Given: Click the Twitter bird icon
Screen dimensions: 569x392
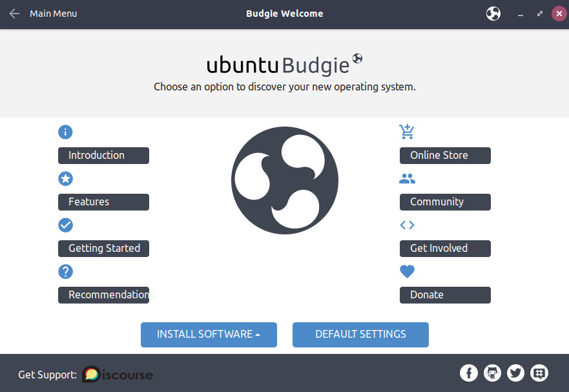Looking at the screenshot, I should pyautogui.click(x=515, y=373).
